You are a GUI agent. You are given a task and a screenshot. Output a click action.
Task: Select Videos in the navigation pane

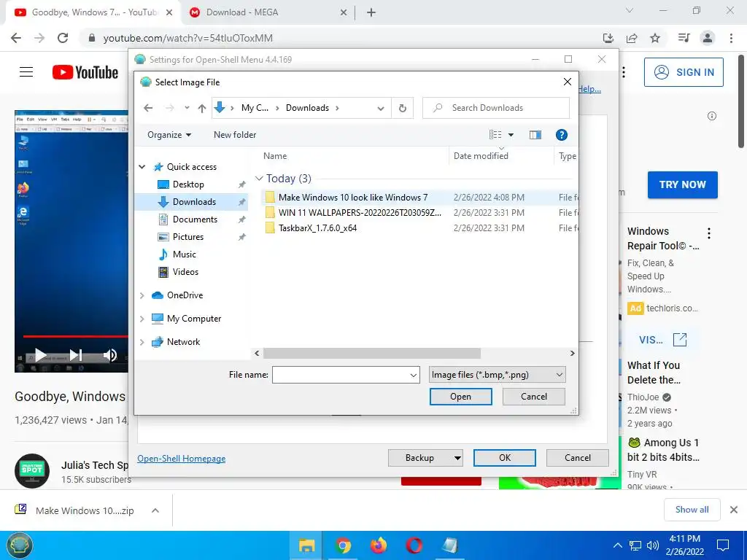[x=185, y=272]
